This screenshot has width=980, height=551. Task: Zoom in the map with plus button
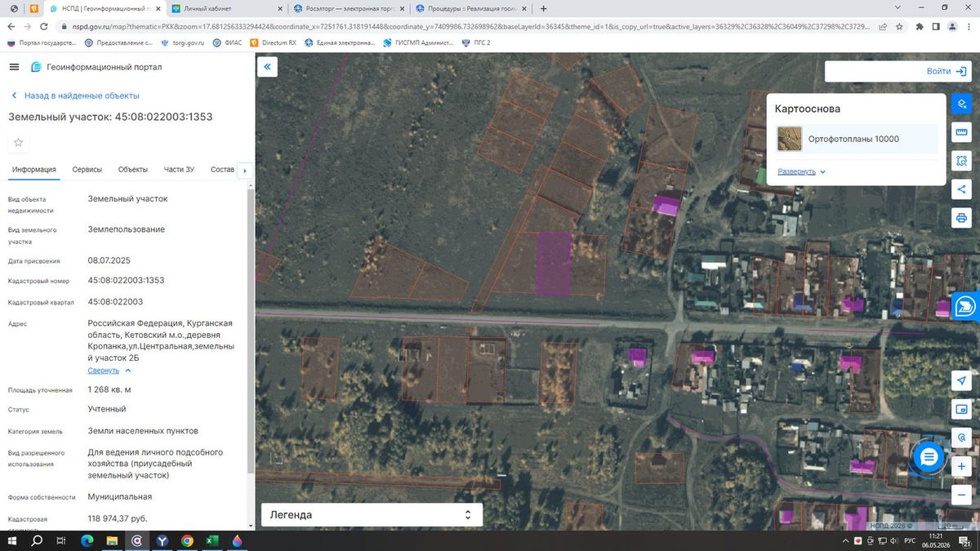(961, 467)
